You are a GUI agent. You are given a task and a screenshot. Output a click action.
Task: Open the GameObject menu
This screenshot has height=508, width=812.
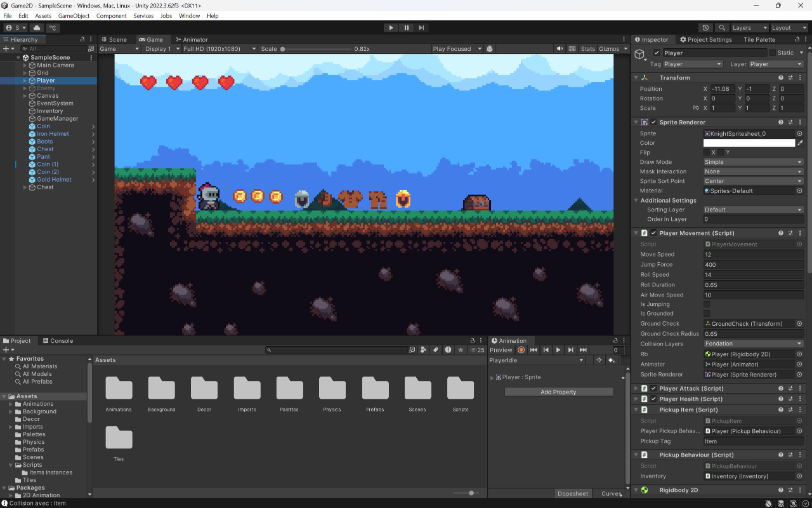coord(74,16)
